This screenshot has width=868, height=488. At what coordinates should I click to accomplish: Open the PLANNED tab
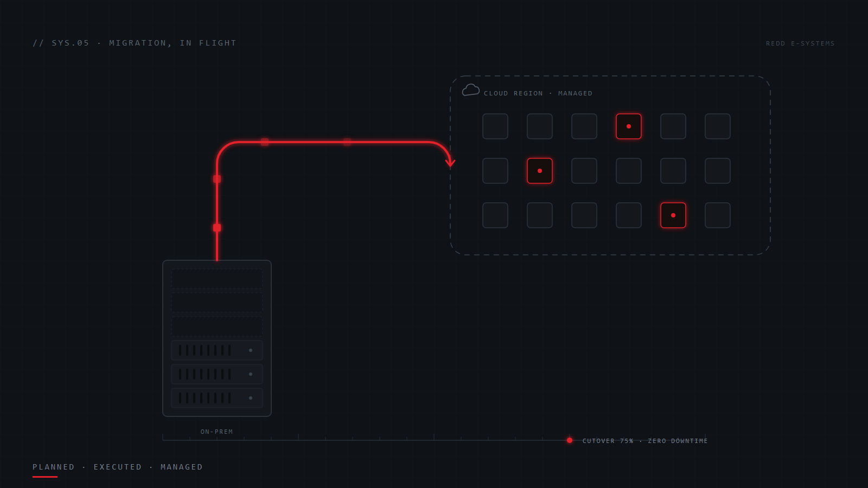(x=54, y=467)
